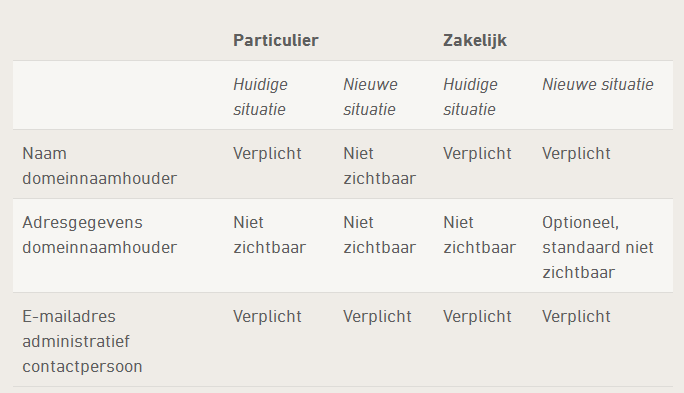The height and width of the screenshot is (393, 684).
Task: Click Niet zichtbaar in Adresgegevens Zakelijk Huidige
Action: pyautogui.click(x=479, y=235)
